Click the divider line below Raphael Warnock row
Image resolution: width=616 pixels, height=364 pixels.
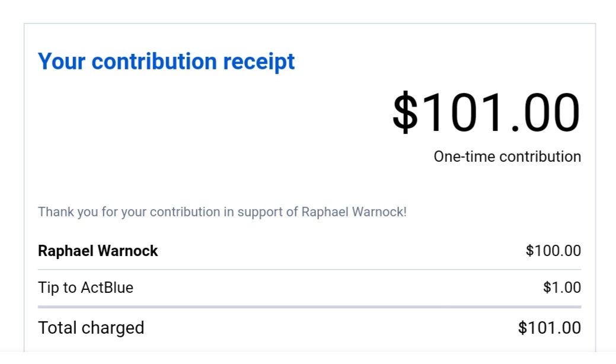pyautogui.click(x=309, y=269)
